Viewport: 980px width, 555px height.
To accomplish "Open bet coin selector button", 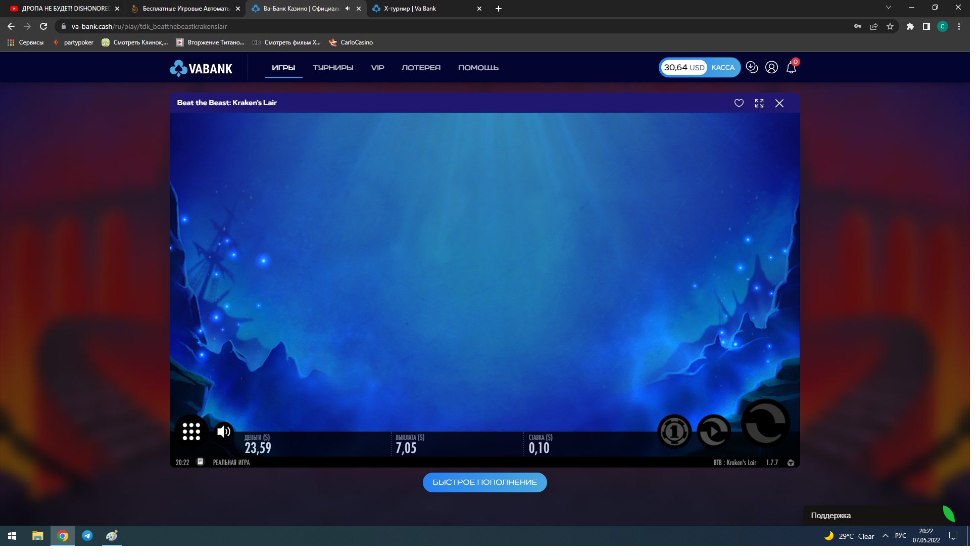I will (x=674, y=431).
